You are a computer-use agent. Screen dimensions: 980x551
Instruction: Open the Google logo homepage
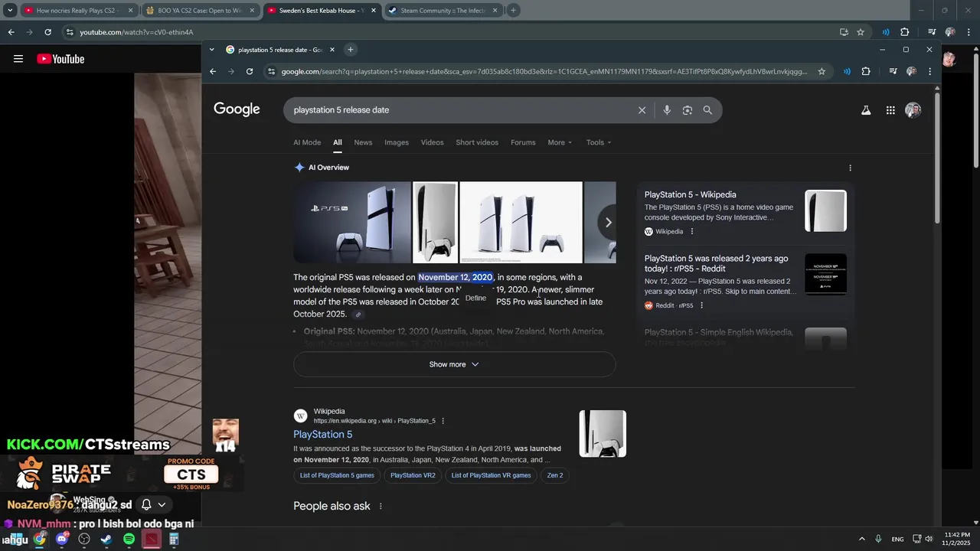[x=237, y=109]
